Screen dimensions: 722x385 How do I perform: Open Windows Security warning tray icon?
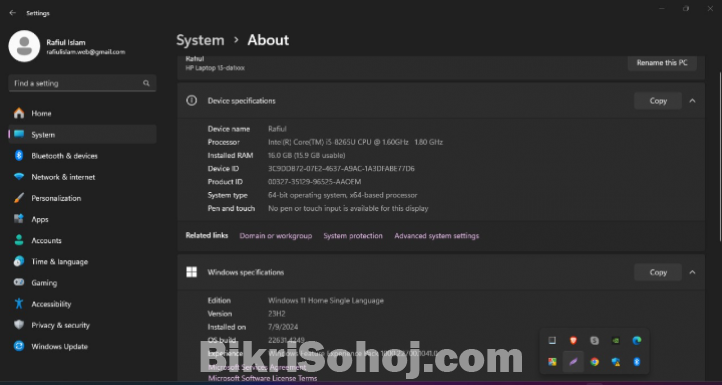pyautogui.click(x=616, y=362)
